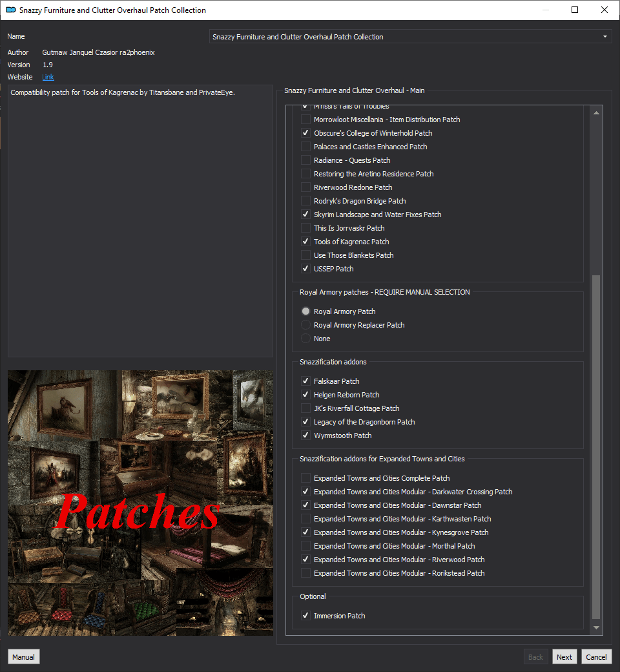Check Expanded Towns and Cities Complete Patch
Viewport: 620px width, 672px height.
(305, 478)
